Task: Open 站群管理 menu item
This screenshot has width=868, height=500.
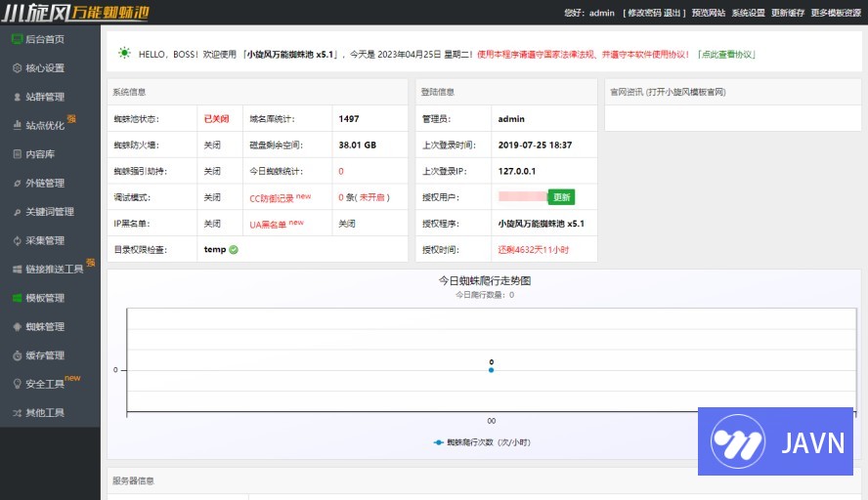Action: 44,97
